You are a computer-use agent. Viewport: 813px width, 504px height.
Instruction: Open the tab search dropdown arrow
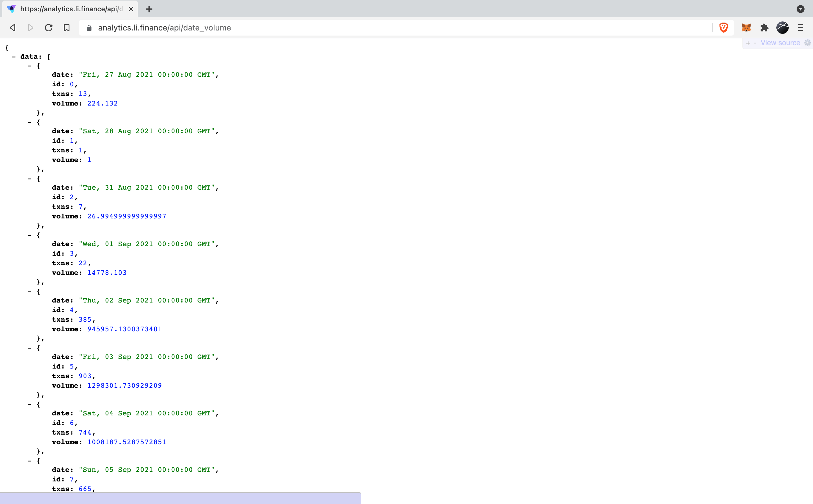(x=800, y=9)
